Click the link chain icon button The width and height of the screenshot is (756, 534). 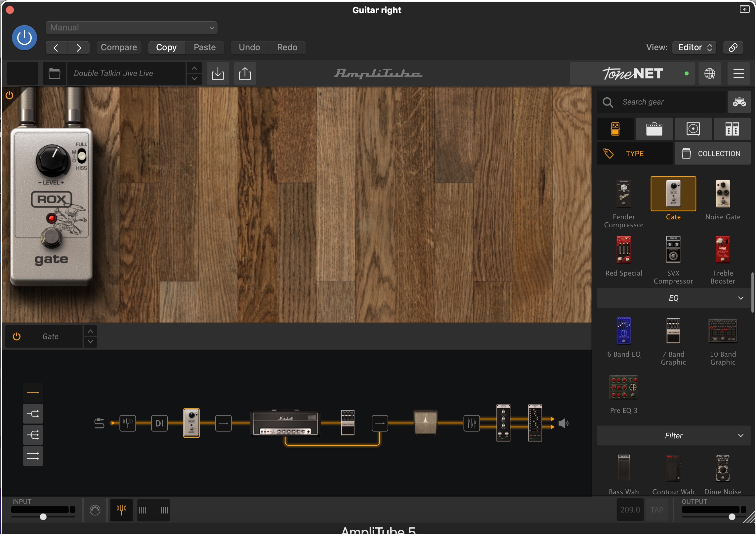click(x=733, y=48)
